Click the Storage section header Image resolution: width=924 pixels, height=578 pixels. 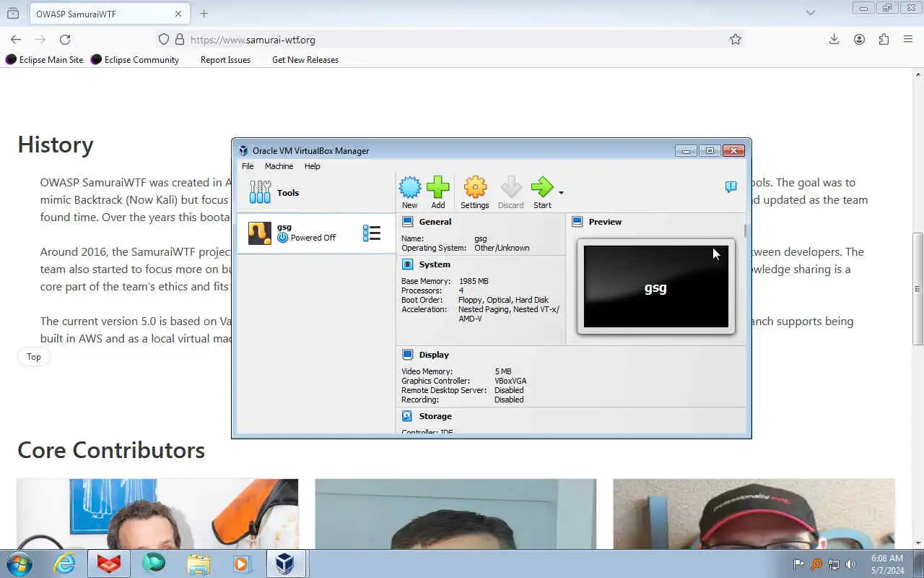pyautogui.click(x=435, y=416)
